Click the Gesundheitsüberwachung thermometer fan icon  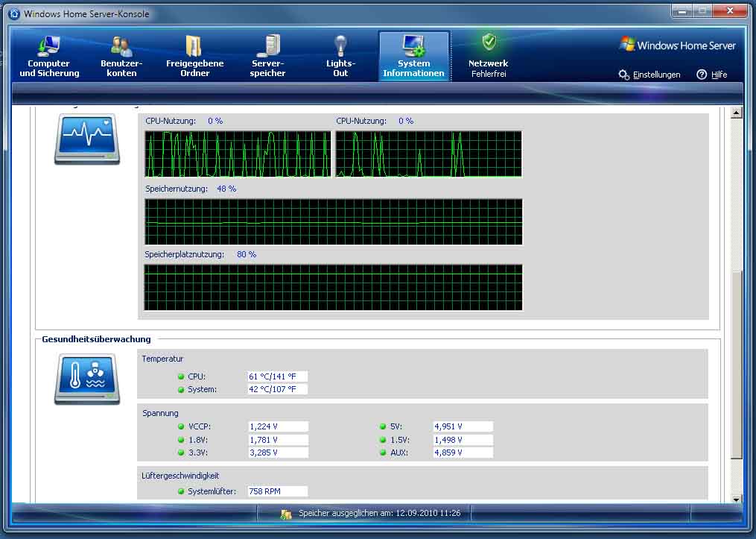pos(87,379)
